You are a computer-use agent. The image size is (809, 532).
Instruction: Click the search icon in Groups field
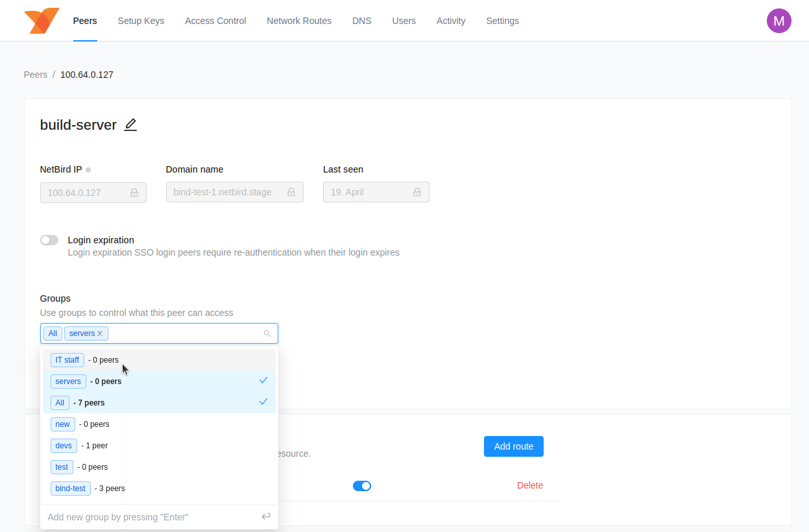(267, 333)
